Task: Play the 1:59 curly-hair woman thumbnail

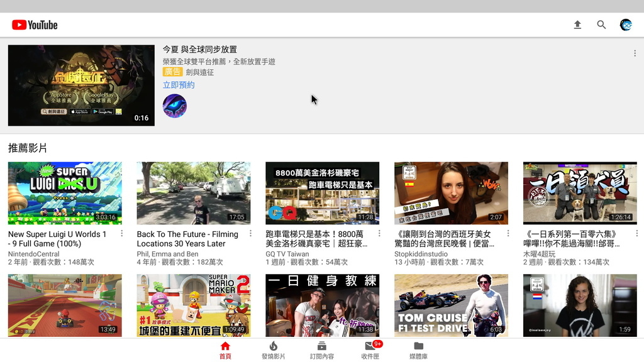Action: (580, 305)
